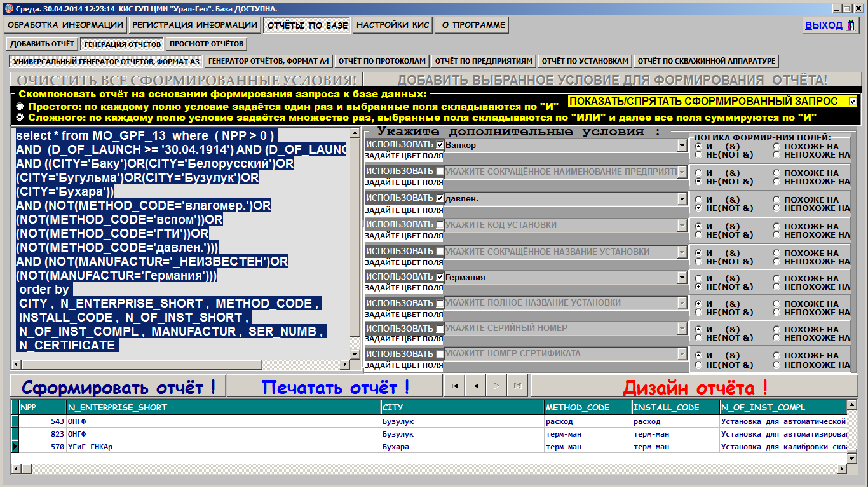
Task: Click the exit door icon beside ВЫХОД
Action: coord(851,25)
